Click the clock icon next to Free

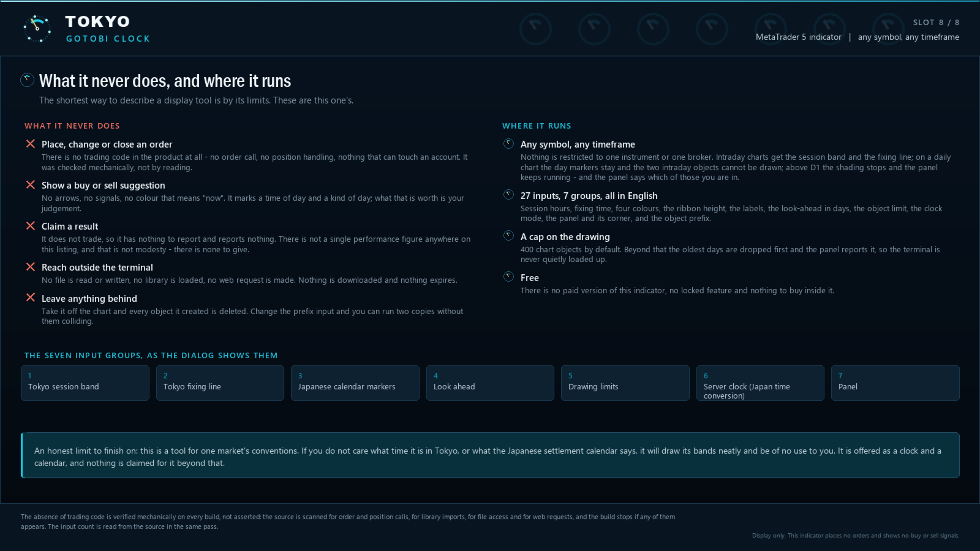pos(508,277)
